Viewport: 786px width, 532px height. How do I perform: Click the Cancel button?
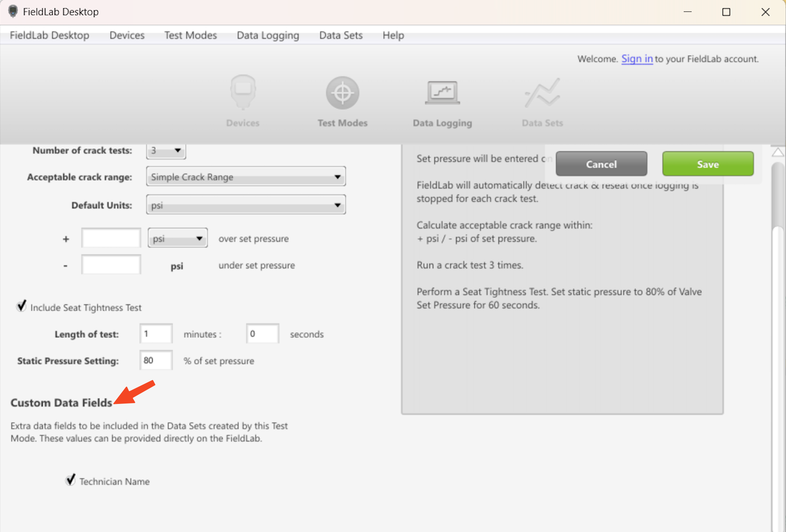601,164
